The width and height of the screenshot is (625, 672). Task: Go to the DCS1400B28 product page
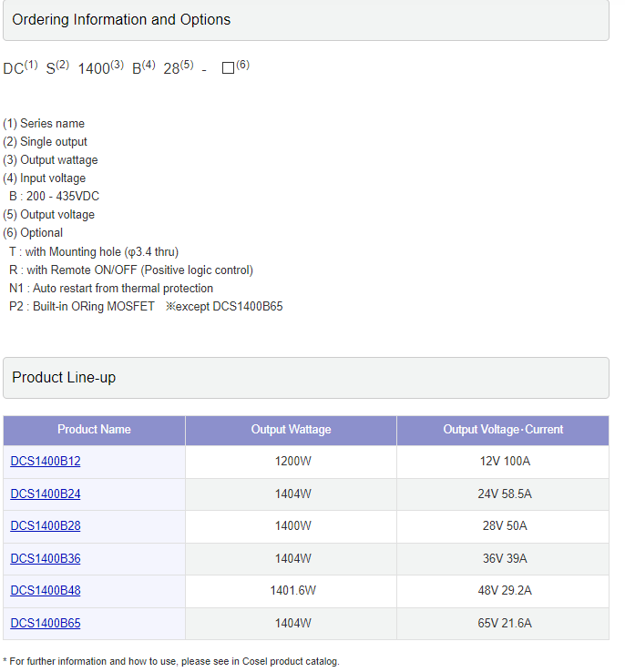[x=46, y=526]
